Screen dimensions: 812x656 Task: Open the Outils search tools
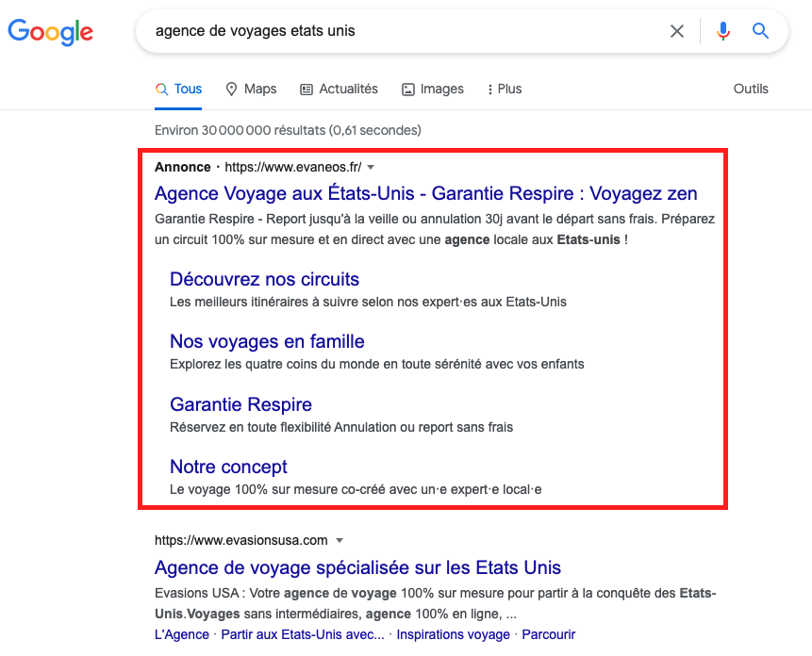point(751,89)
